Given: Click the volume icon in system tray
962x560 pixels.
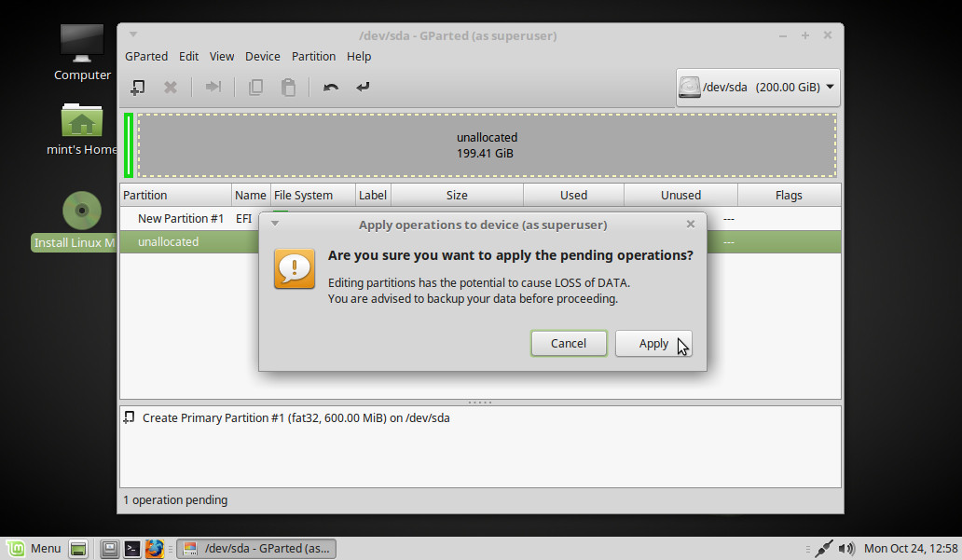Looking at the screenshot, I should click(846, 549).
